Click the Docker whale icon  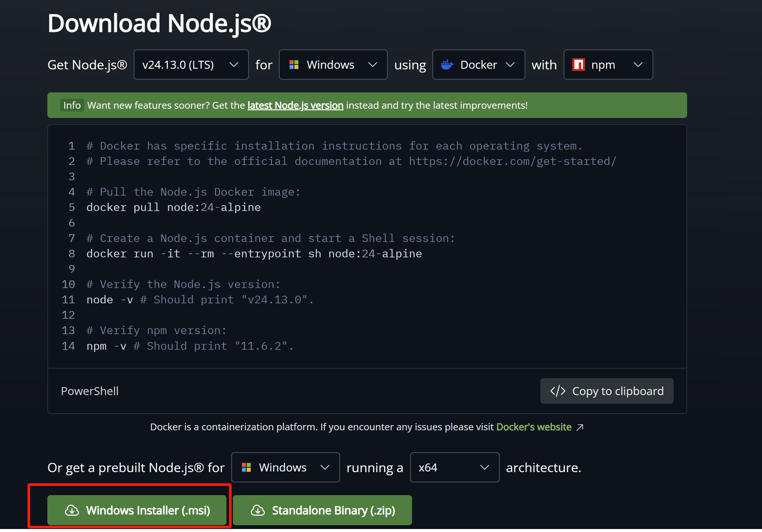coord(447,65)
